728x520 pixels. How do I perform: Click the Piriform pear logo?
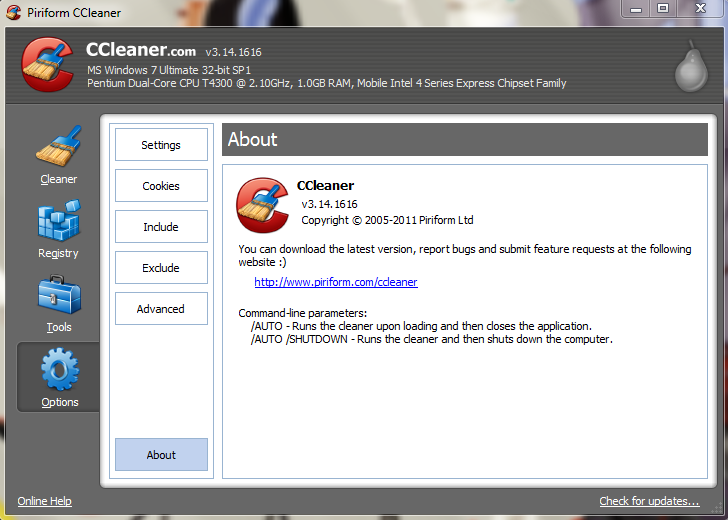691,66
